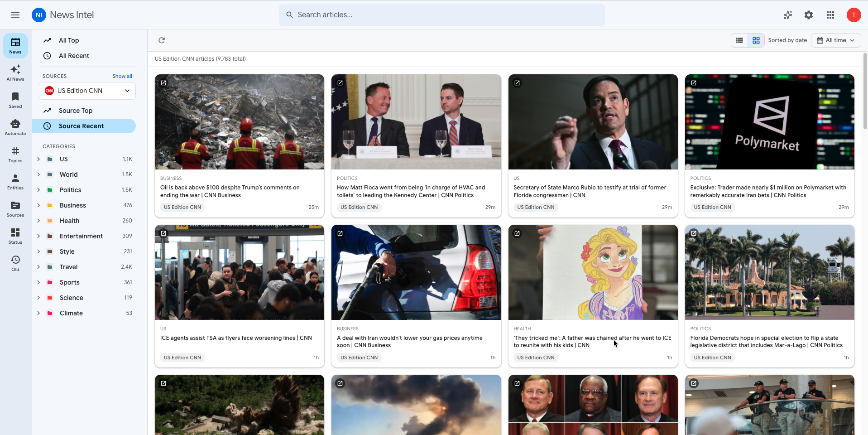Viewport: 868px width, 435px height.
Task: Open the Iran gas prices article external icon
Action: coord(340,233)
